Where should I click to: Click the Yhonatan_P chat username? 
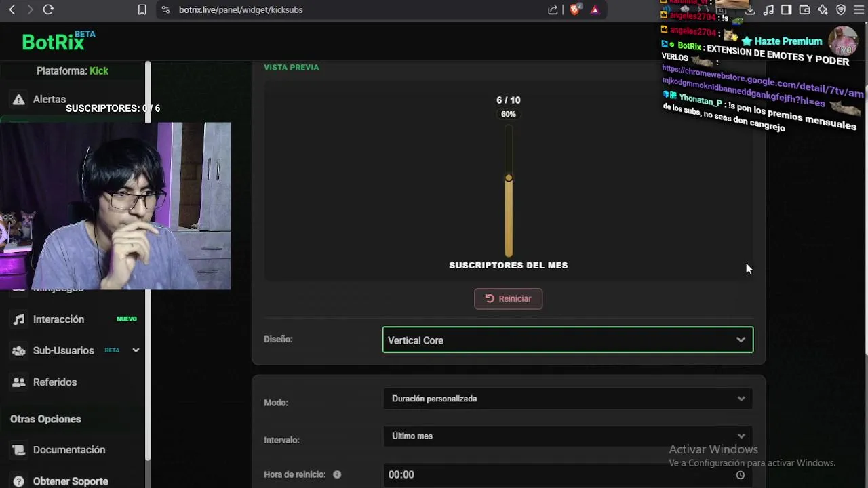(701, 100)
